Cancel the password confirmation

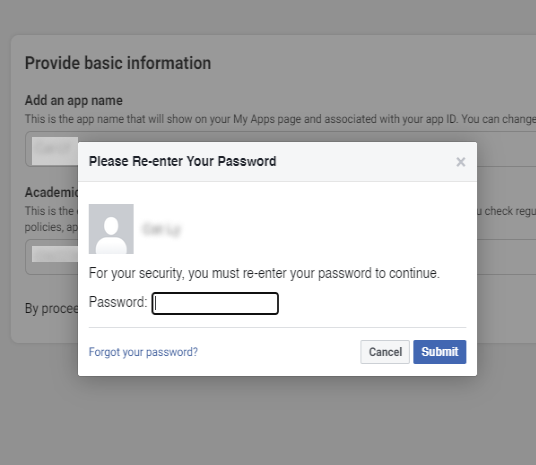(x=385, y=352)
